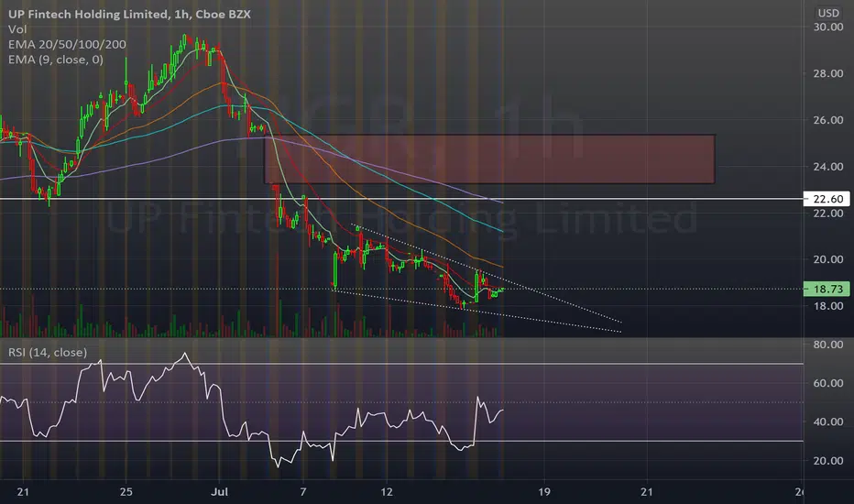Click the 22.60 horizontal line price tag

pyautogui.click(x=827, y=199)
